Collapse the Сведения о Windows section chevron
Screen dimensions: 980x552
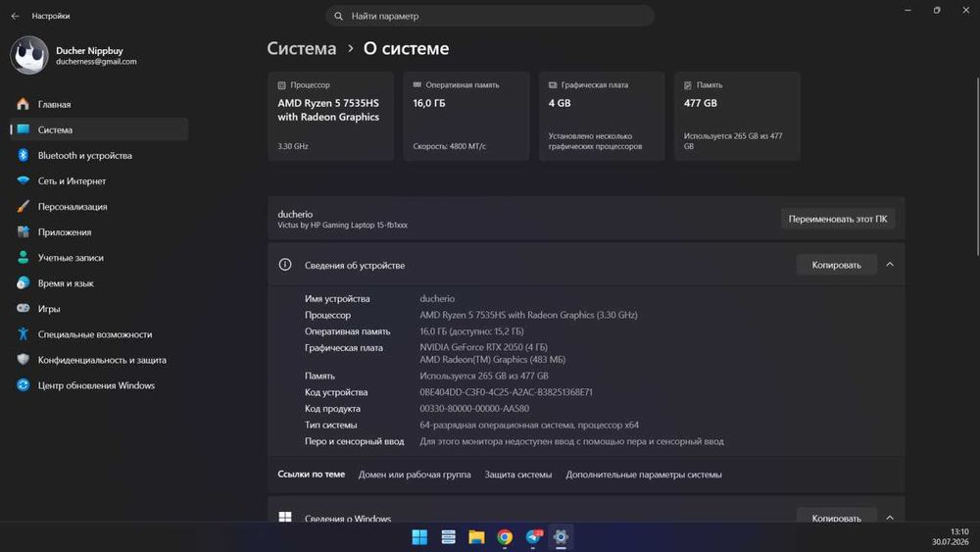(890, 518)
